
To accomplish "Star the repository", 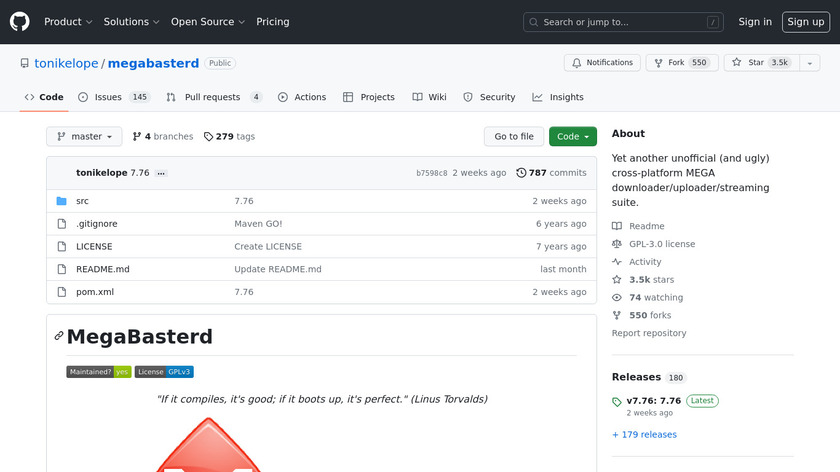I will coord(761,63).
